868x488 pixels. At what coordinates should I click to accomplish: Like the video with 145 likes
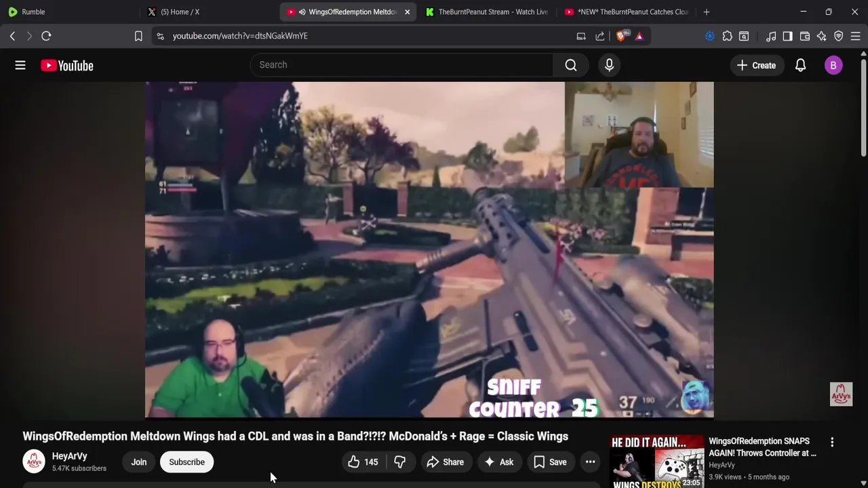point(363,462)
